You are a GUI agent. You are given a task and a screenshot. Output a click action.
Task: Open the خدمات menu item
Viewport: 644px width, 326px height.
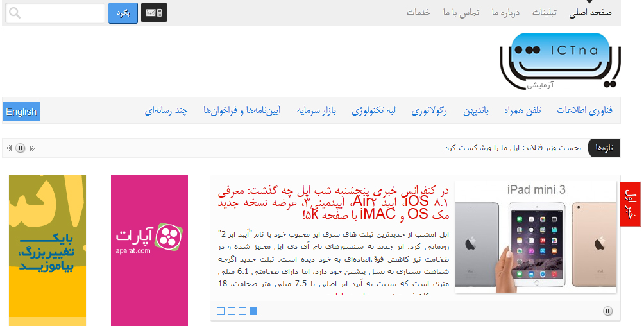point(418,13)
